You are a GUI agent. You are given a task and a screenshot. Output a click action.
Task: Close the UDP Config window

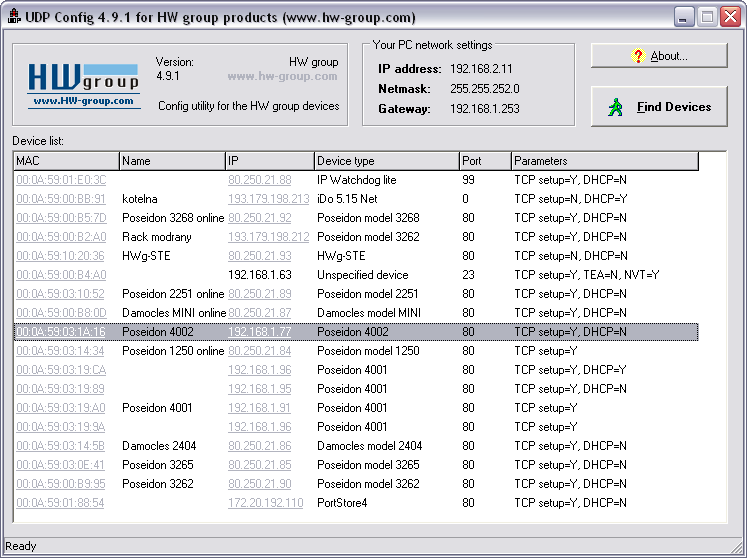[730, 17]
